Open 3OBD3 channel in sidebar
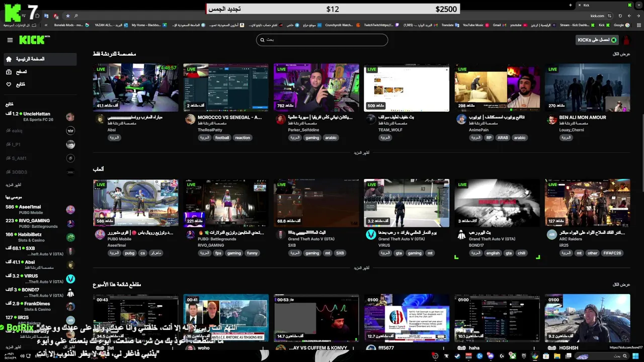The width and height of the screenshot is (644, 362). coord(39,172)
